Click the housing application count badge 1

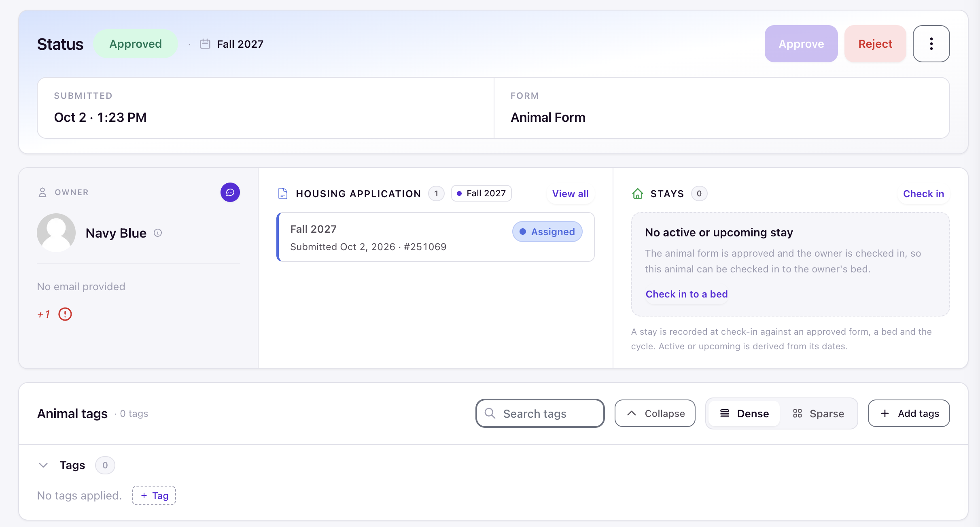[436, 193]
